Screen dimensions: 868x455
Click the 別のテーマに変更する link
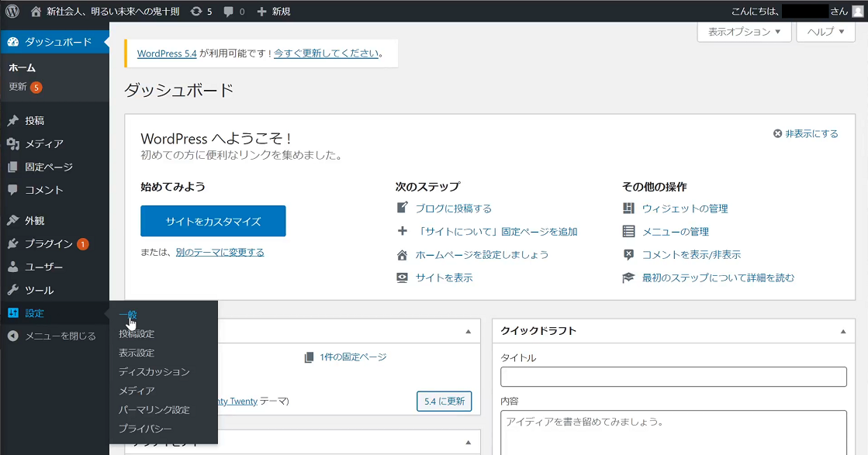click(x=220, y=252)
